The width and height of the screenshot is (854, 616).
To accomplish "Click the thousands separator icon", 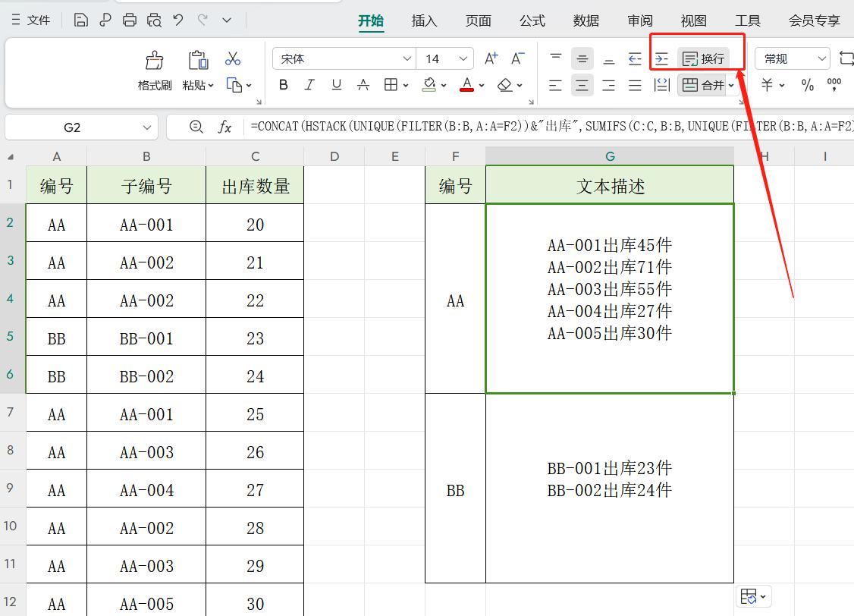I will [834, 84].
